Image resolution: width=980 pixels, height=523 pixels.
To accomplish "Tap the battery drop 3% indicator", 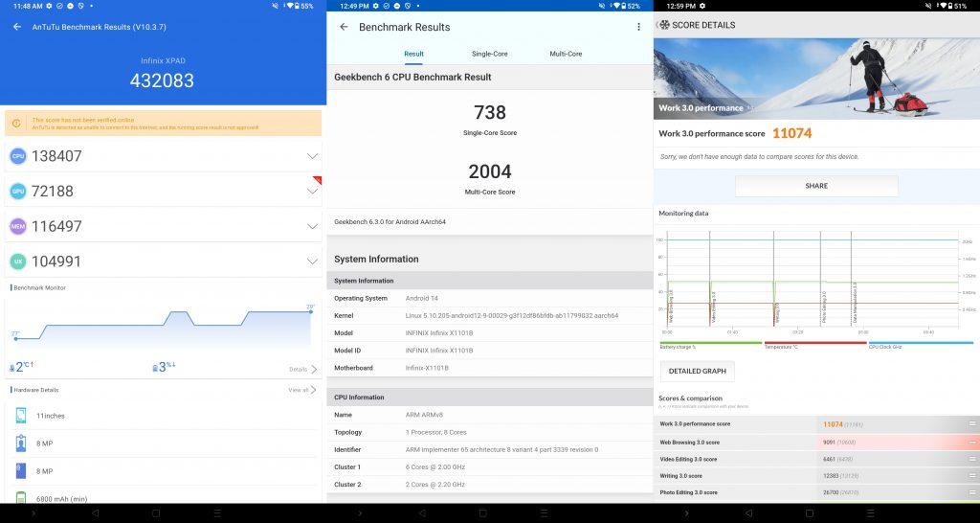I will pyautogui.click(x=165, y=367).
